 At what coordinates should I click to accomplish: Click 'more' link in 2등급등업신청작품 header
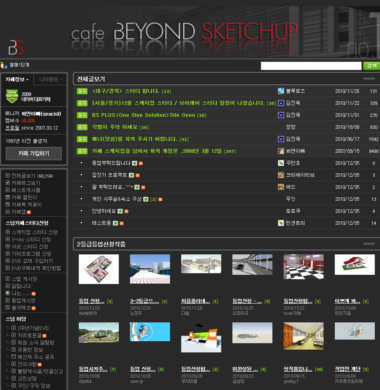click(x=369, y=244)
